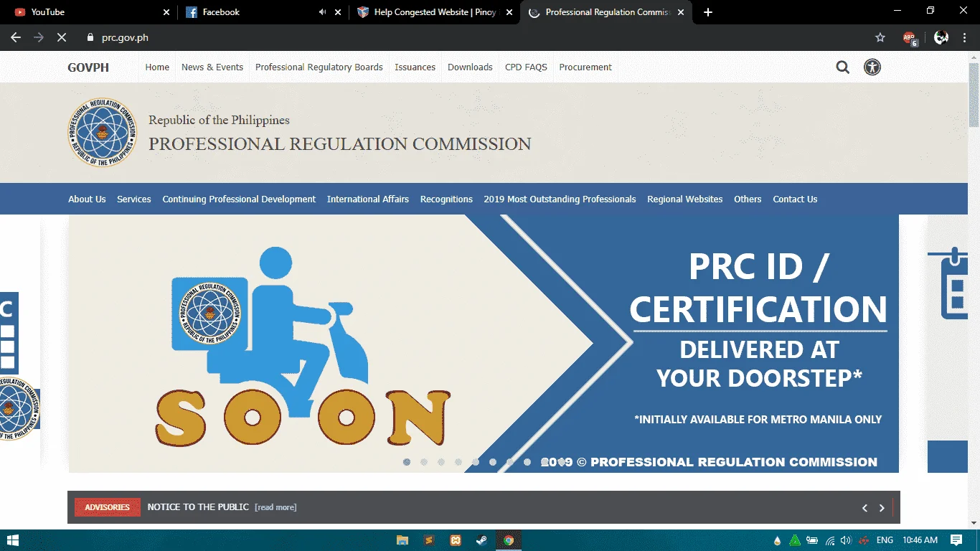Switch to the YouTube tab

pyautogui.click(x=89, y=12)
